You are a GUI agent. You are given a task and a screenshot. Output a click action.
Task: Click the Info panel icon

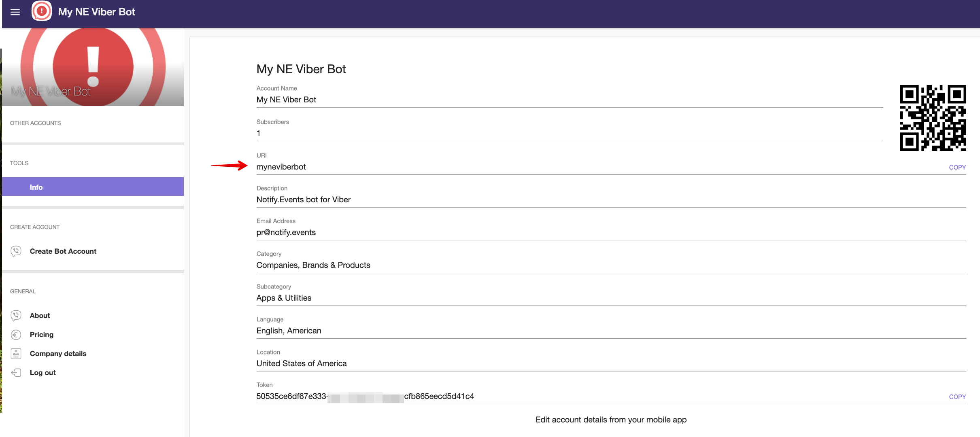coord(36,186)
